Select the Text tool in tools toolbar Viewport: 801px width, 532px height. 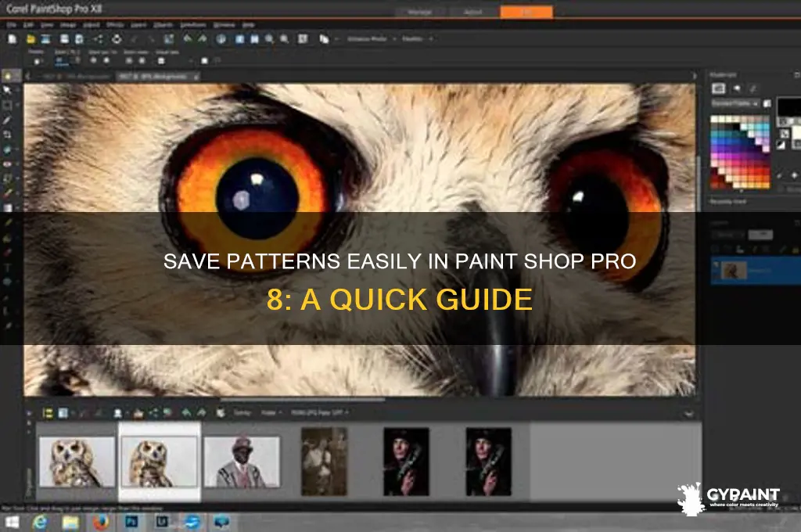click(7, 268)
